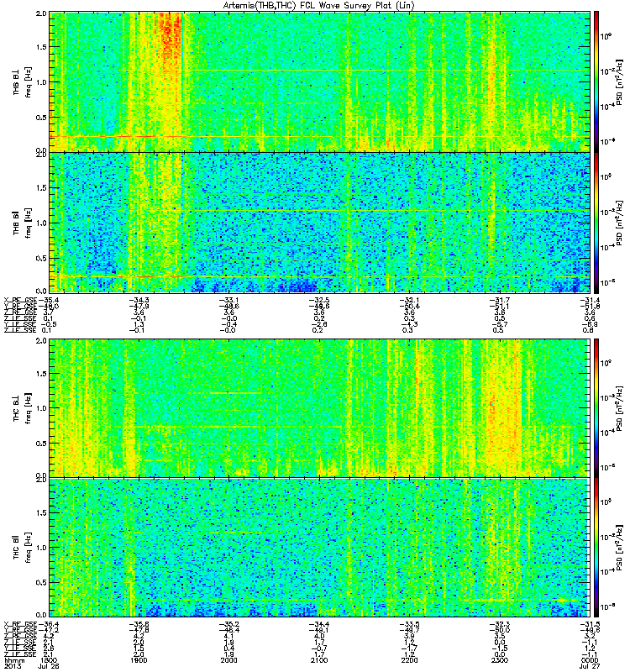Click the THB X position value "-34.3"
Image resolution: width=630 pixels, height=672 pixels.
coord(139,300)
